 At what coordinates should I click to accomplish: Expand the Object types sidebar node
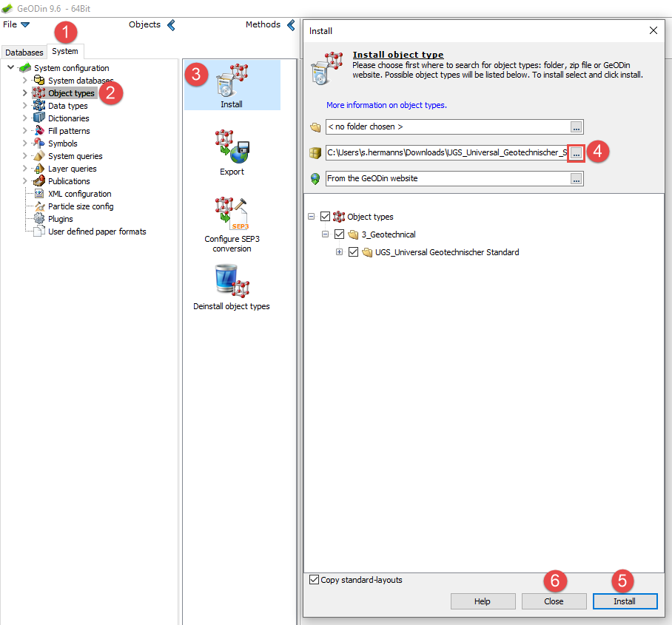[24, 92]
